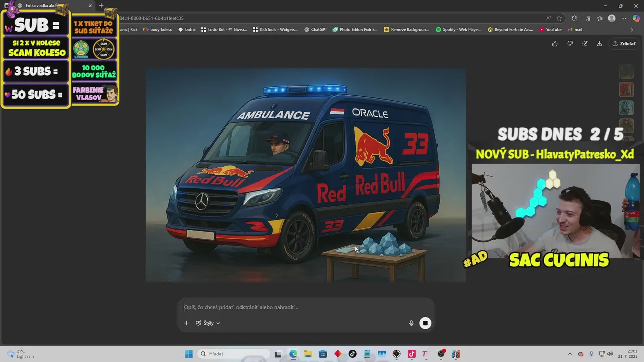The height and width of the screenshot is (362, 644).
Task: Open the Red Bull ambulance generated image
Action: tap(306, 175)
